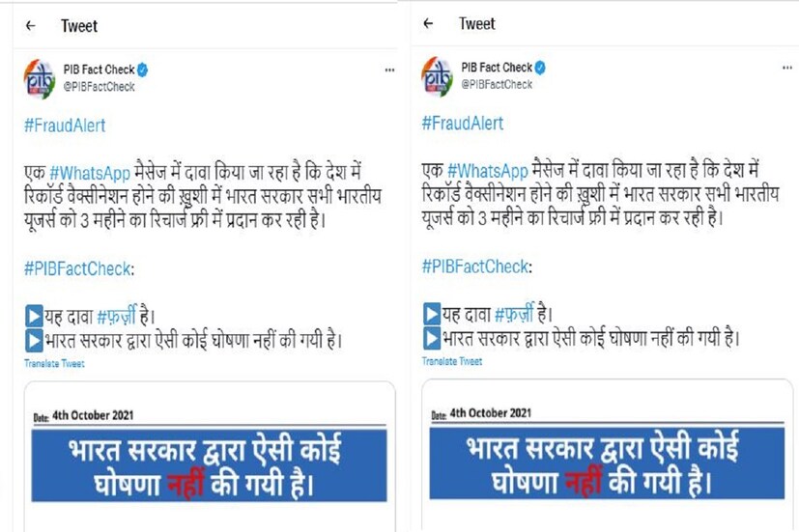Open @PIBFactCheck handle in right tweet
Screen dimensions: 799x532
pyautogui.click(x=497, y=85)
